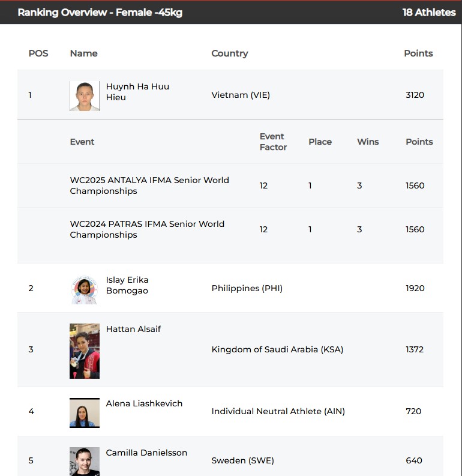Select the WC2025 ANTALYA World Championships event
The height and width of the screenshot is (476, 462).
149,185
